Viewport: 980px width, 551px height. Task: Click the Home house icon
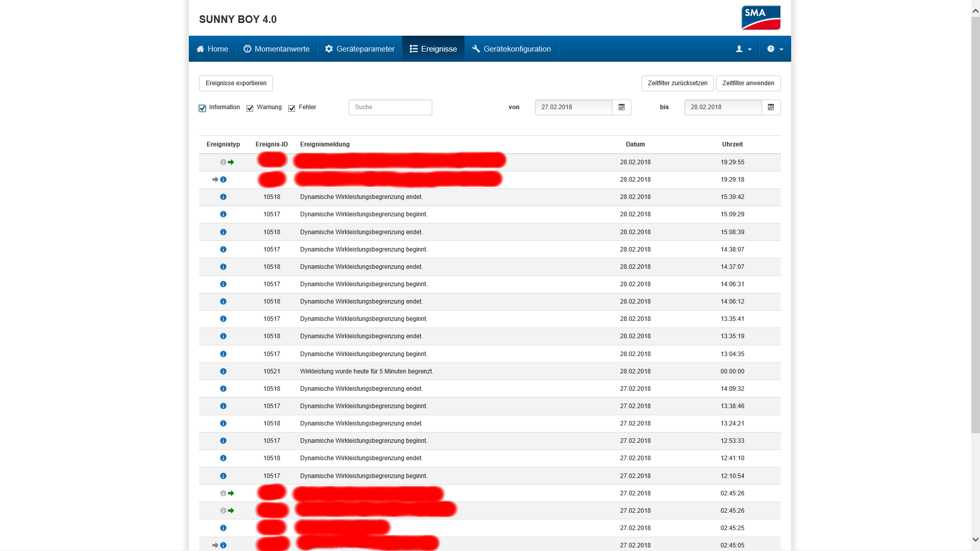(x=200, y=49)
